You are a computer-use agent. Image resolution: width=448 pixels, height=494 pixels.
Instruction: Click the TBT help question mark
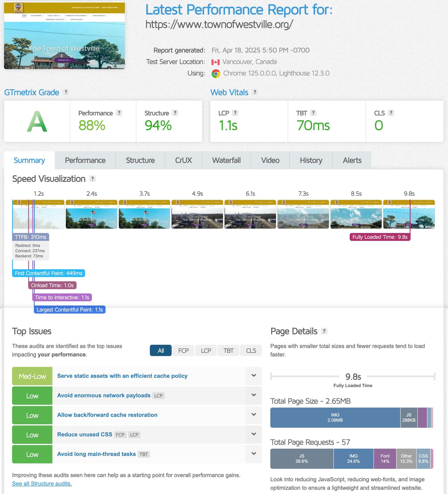[x=313, y=113]
